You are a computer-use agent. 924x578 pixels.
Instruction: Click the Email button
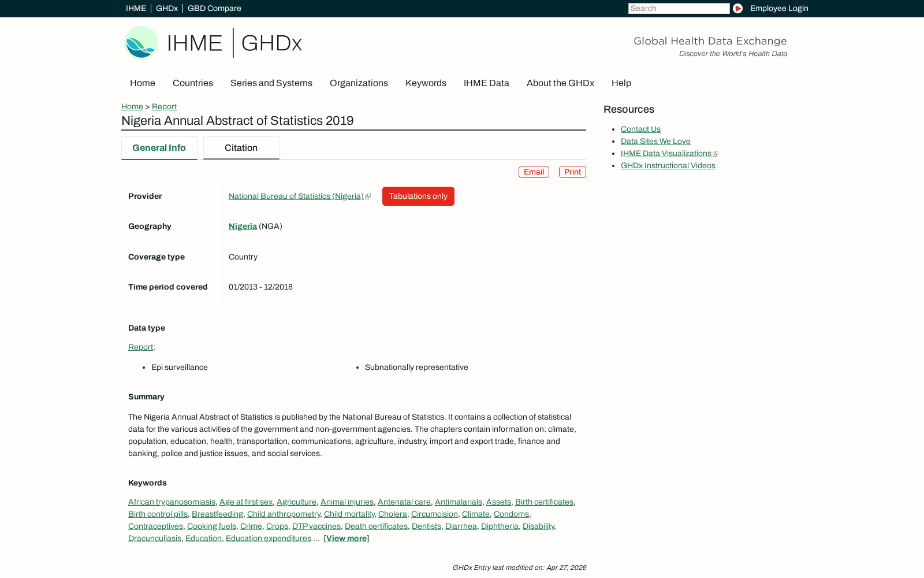534,172
